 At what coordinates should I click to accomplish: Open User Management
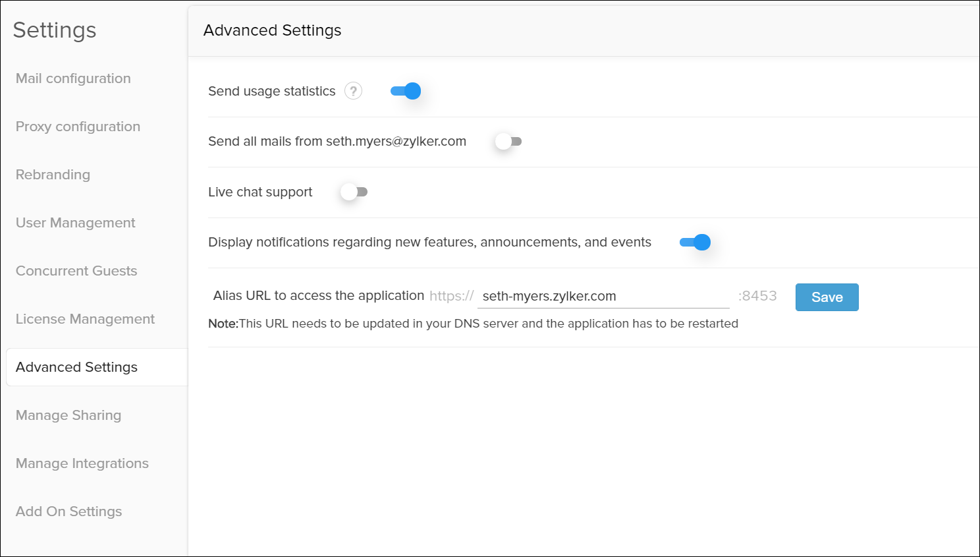click(x=74, y=223)
